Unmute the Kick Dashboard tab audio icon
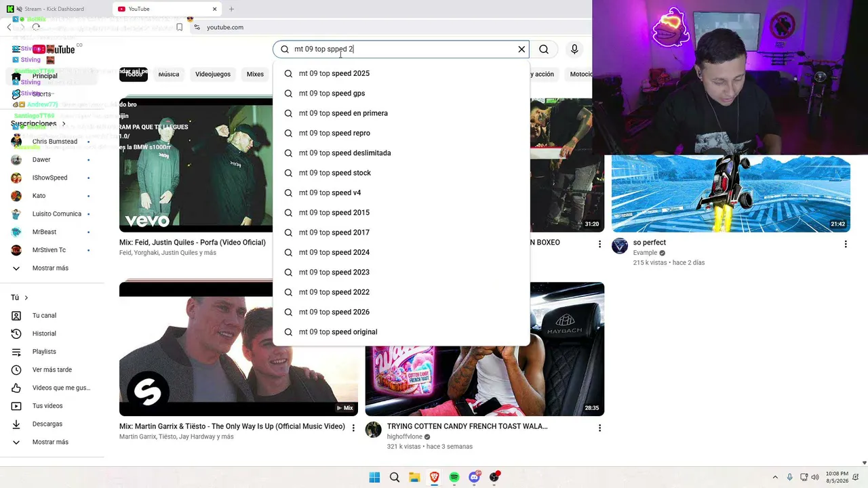The image size is (868, 488). 18,9
